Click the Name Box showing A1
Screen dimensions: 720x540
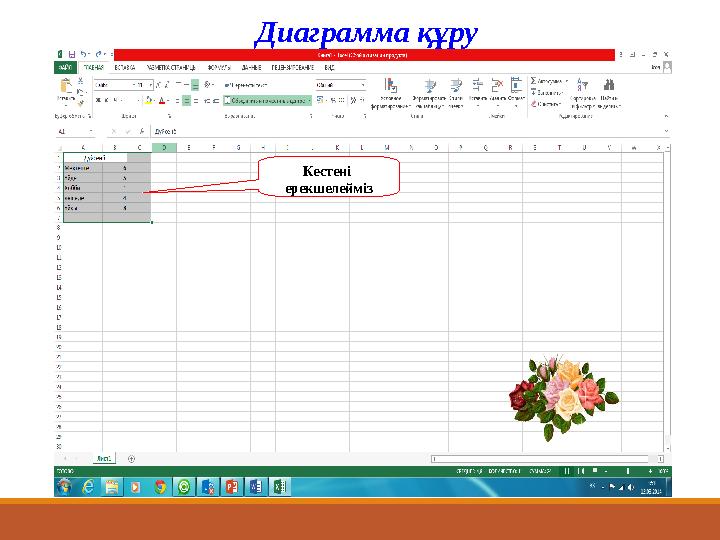(73, 132)
